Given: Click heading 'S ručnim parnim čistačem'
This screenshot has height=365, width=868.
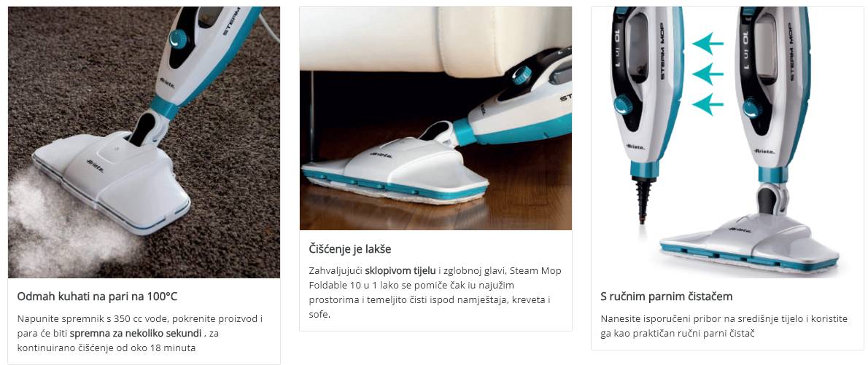Looking at the screenshot, I should [x=667, y=297].
